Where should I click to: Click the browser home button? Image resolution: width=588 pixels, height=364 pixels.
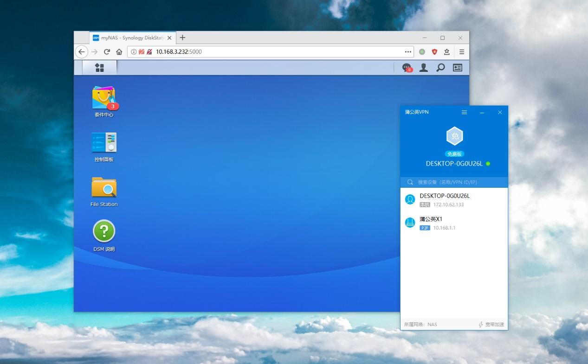coord(119,52)
